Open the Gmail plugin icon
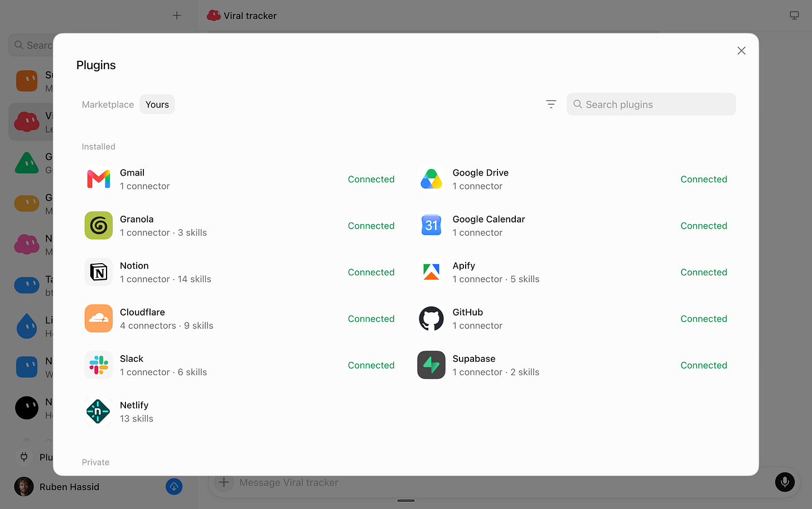812x509 pixels. pyautogui.click(x=99, y=179)
